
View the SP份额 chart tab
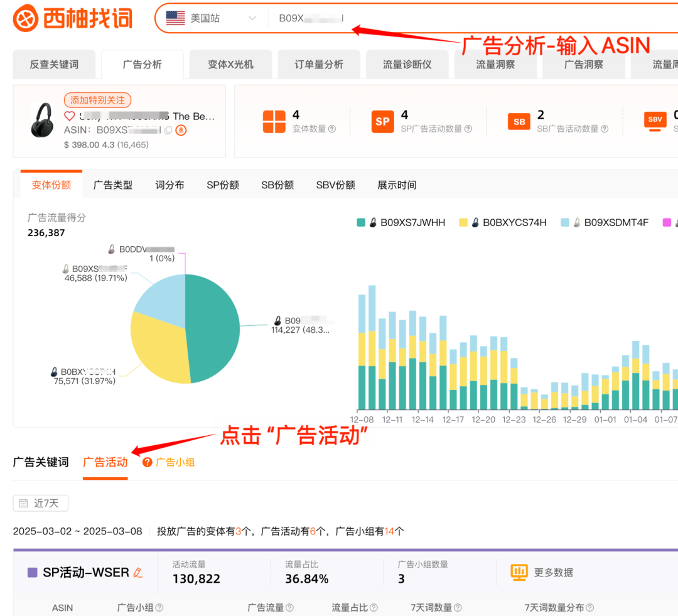coord(223,185)
